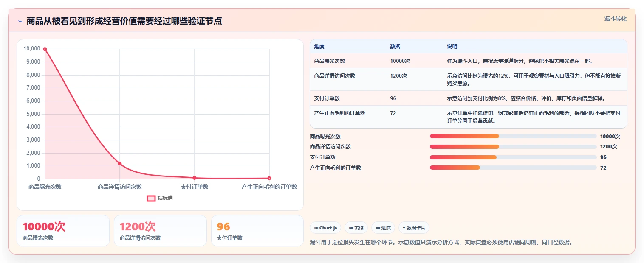644x263 pixels.
Task: Click the 支付订单数 data point on chart
Action: click(x=195, y=178)
